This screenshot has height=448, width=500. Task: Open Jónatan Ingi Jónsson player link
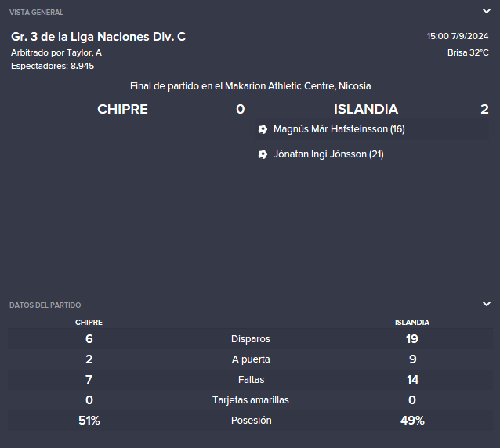328,154
